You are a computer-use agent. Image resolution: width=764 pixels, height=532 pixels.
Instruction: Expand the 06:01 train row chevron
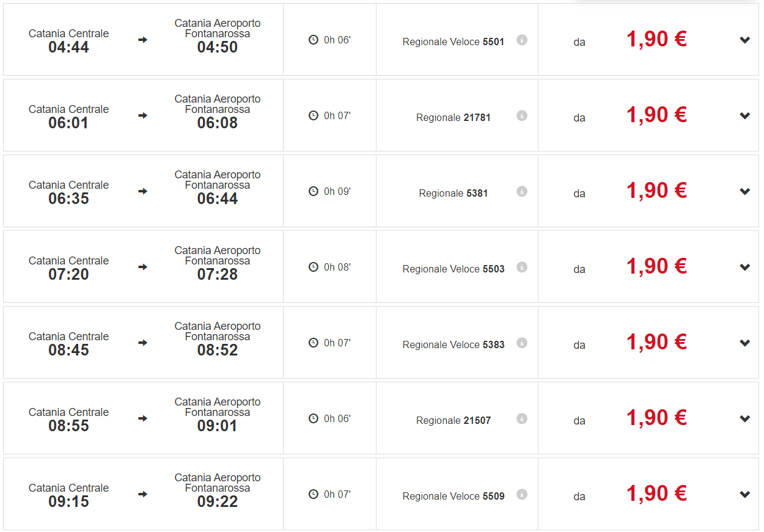point(744,116)
